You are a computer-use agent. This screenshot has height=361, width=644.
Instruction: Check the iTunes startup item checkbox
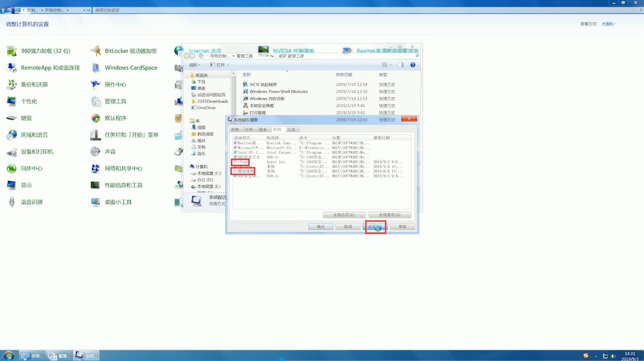[x=235, y=162]
